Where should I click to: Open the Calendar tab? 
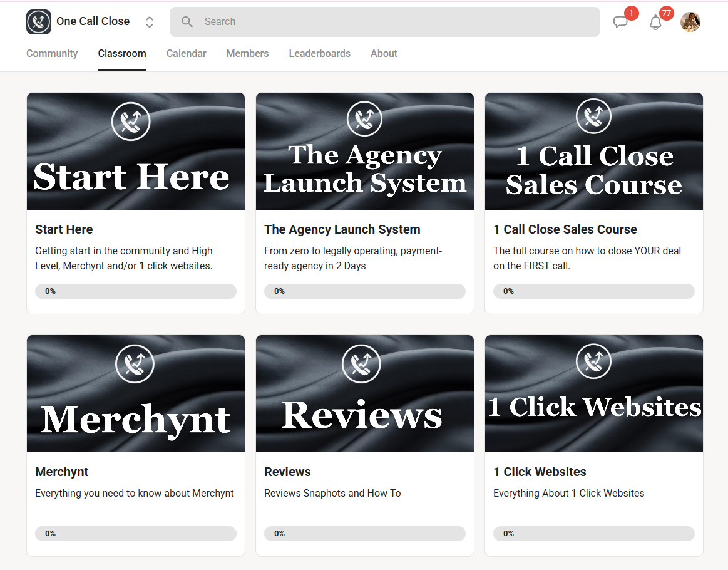(x=186, y=53)
